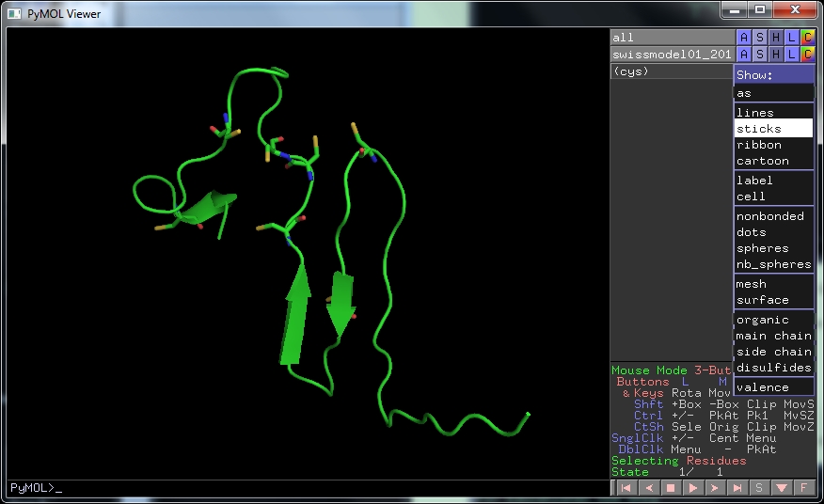
Task: Rewind to first state in playback bar
Action: pyautogui.click(x=625, y=488)
